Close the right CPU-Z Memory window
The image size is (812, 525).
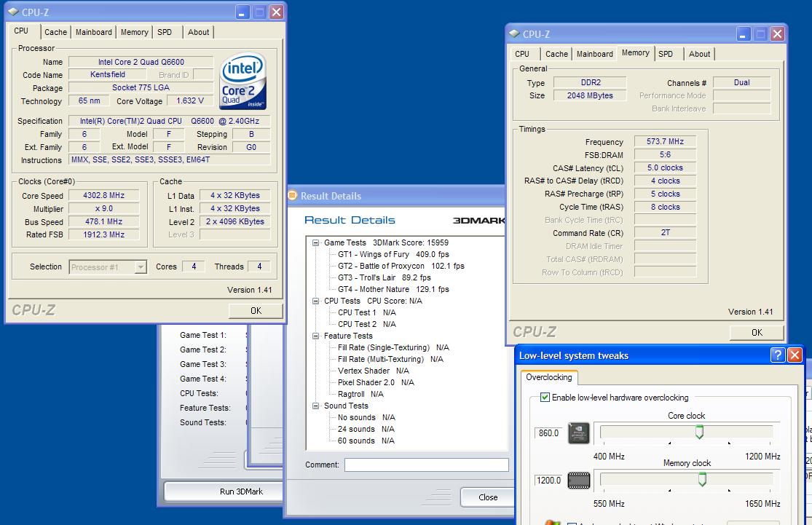[777, 34]
